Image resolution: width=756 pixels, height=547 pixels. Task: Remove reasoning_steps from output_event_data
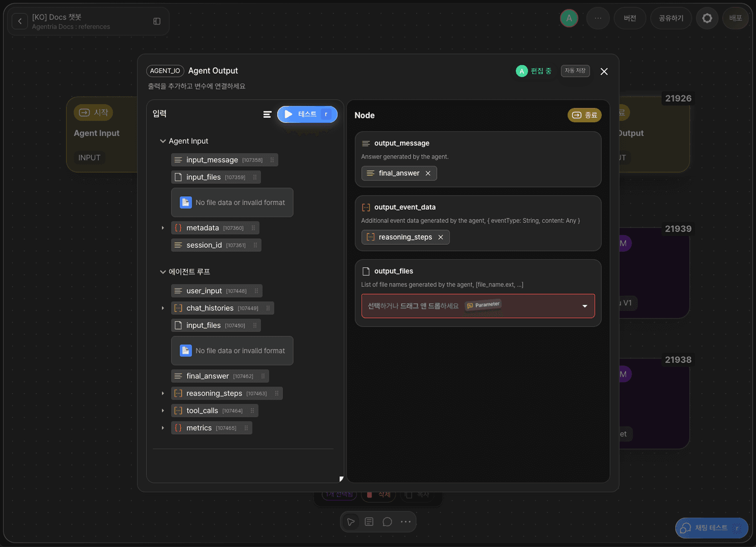point(440,237)
